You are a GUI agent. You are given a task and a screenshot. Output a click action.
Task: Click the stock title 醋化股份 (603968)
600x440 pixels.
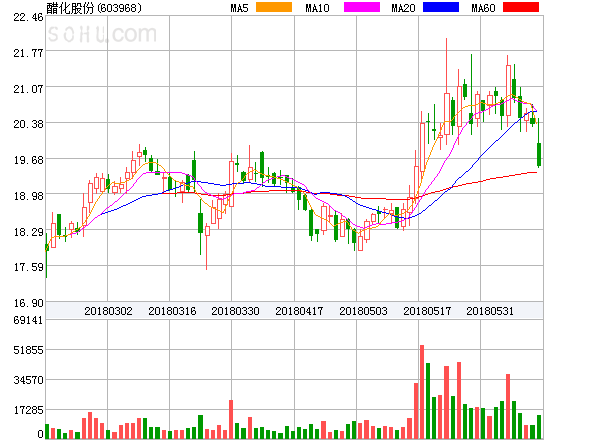point(94,8)
